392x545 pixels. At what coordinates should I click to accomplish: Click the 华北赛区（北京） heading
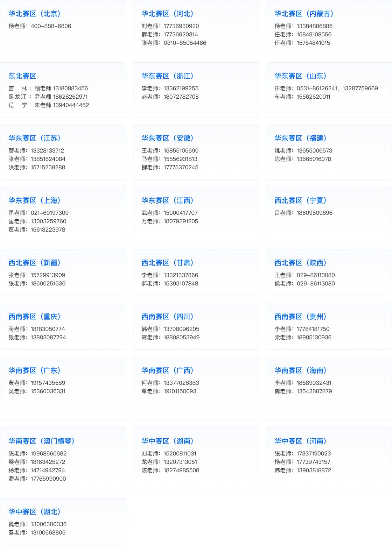point(34,14)
